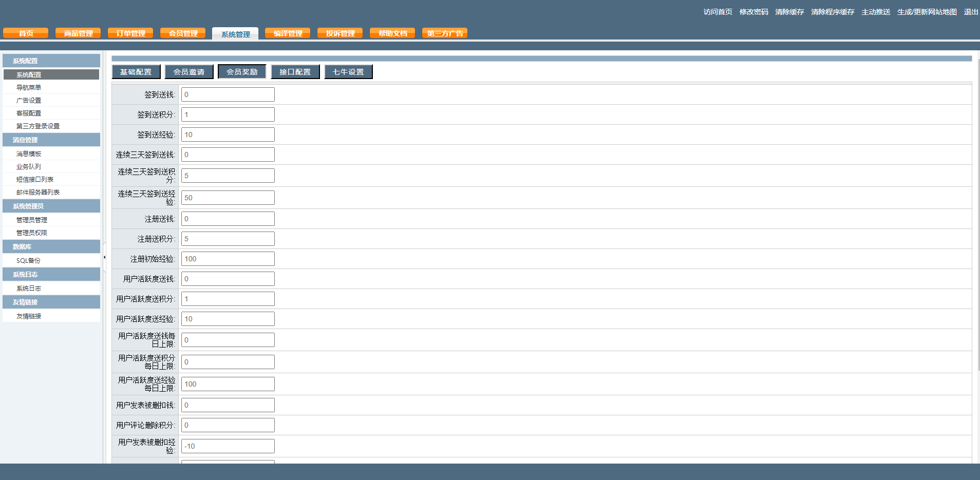The height and width of the screenshot is (480, 980).
Task: Expand the 数据库 sidebar section header
Action: point(51,246)
